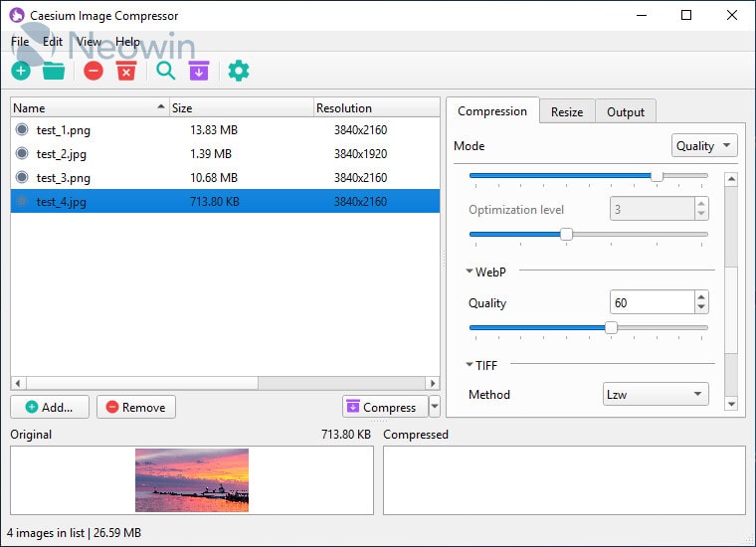The image size is (756, 547).
Task: Click the red minus Remove toolbar icon
Action: tap(94, 71)
